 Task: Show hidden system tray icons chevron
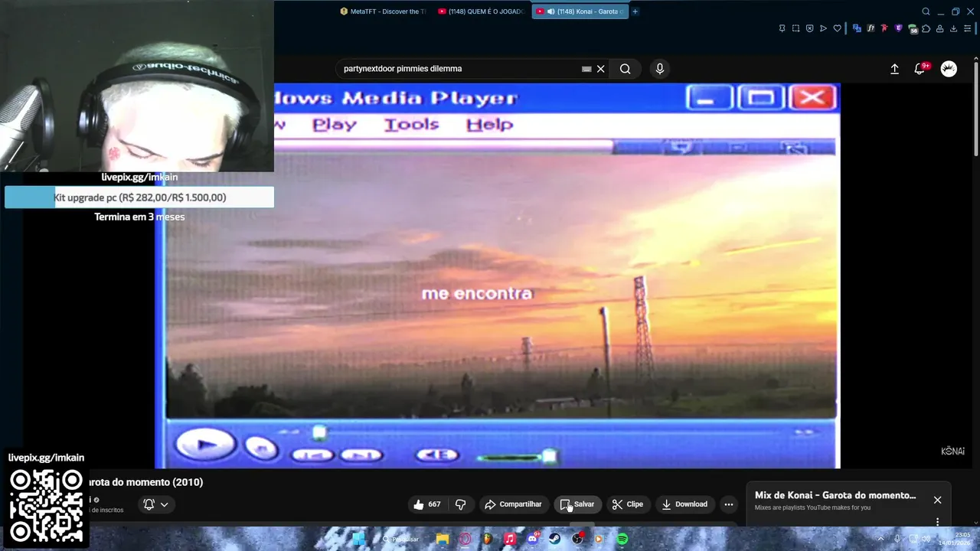coord(880,539)
